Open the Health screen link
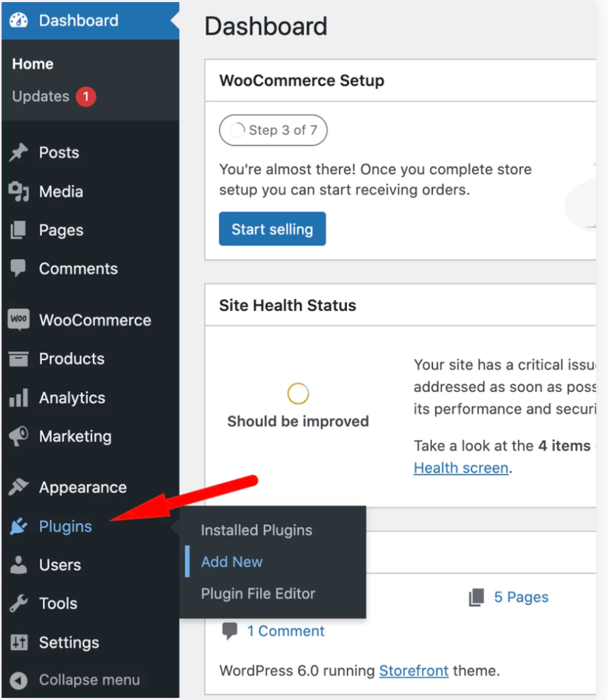 (x=461, y=468)
